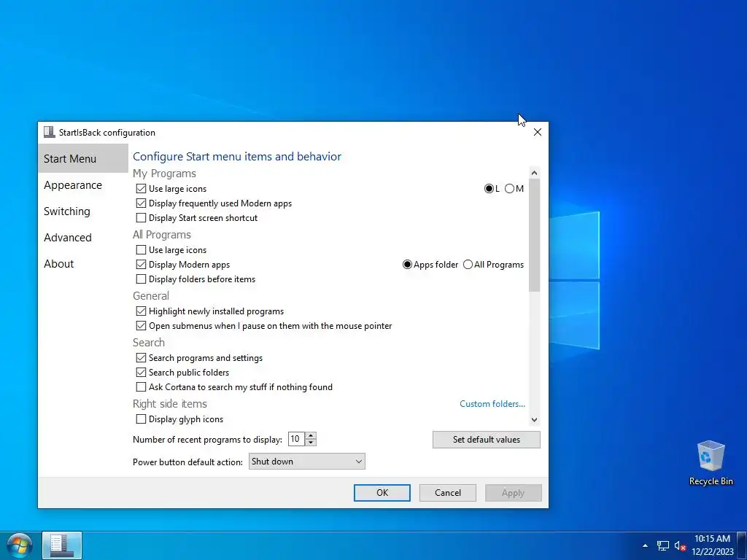
Task: Uncheck Search public folders
Action: (141, 373)
